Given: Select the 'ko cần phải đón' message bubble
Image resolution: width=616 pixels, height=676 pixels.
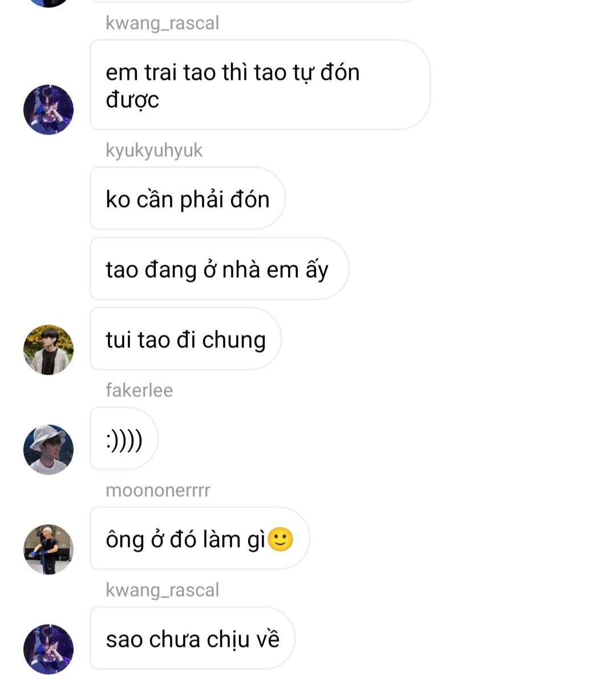Looking at the screenshot, I should point(188,199).
